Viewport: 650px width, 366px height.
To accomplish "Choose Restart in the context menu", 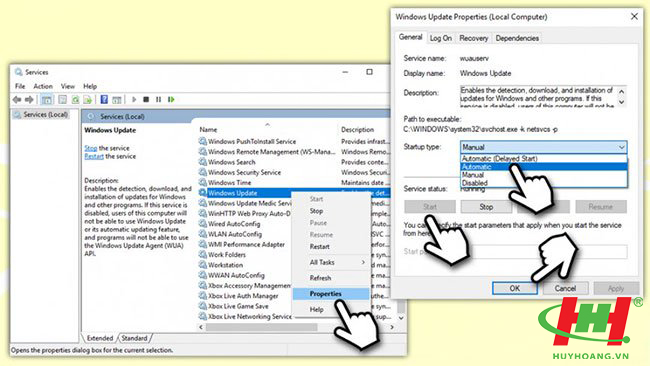I will tap(320, 247).
